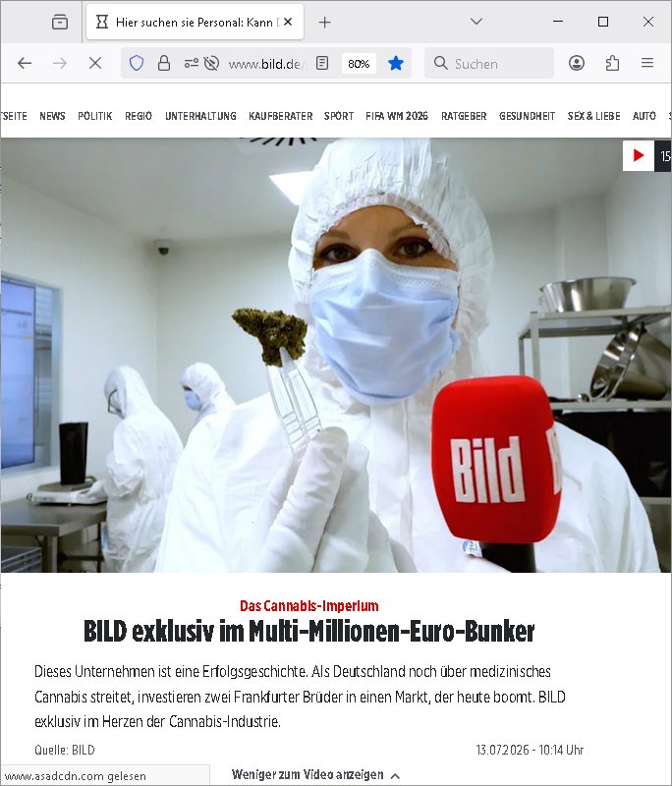Click headline 'BILD exklusiv im Multi-Millionen-Euro-Bunker'

pos(308,631)
